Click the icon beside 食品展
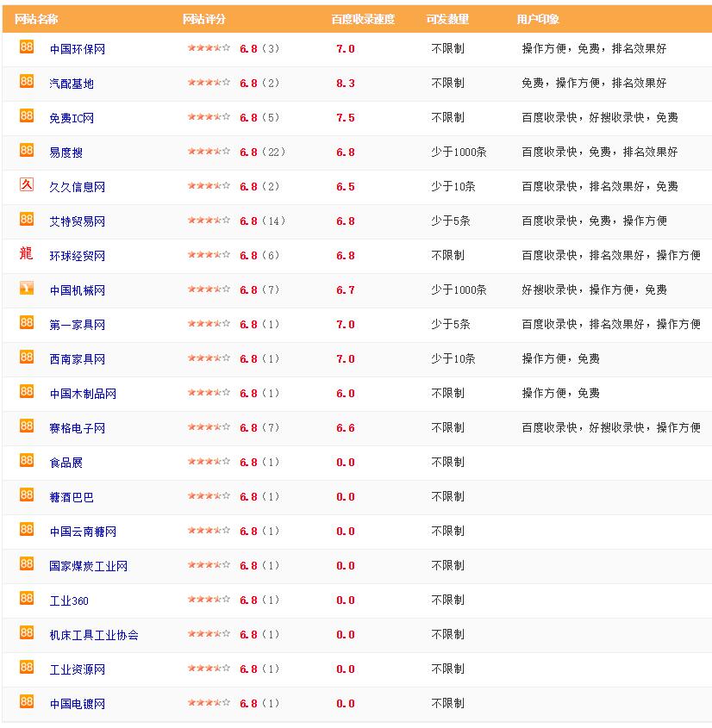 click(x=27, y=460)
